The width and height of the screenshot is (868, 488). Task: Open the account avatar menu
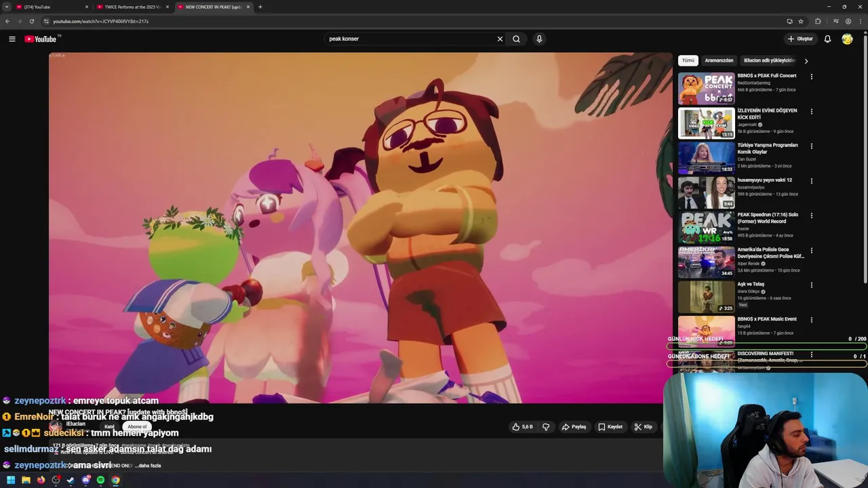tap(847, 39)
